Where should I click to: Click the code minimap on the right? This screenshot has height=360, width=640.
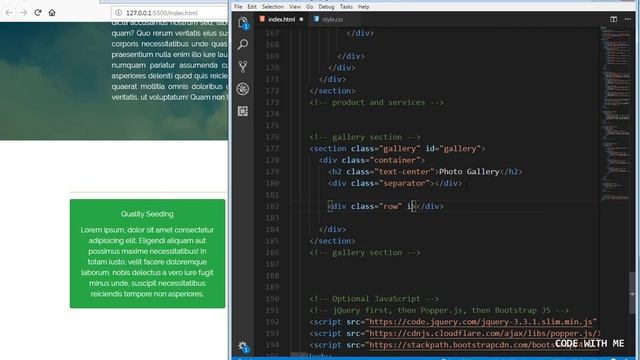coord(616,113)
